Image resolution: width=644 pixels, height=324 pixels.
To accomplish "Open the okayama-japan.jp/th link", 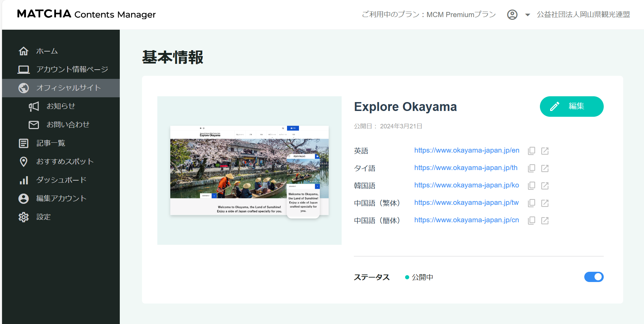I will pos(466,168).
